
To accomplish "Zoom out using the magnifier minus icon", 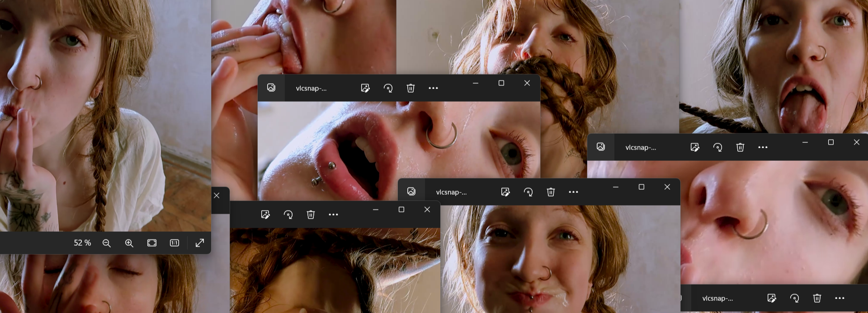I will click(x=107, y=243).
